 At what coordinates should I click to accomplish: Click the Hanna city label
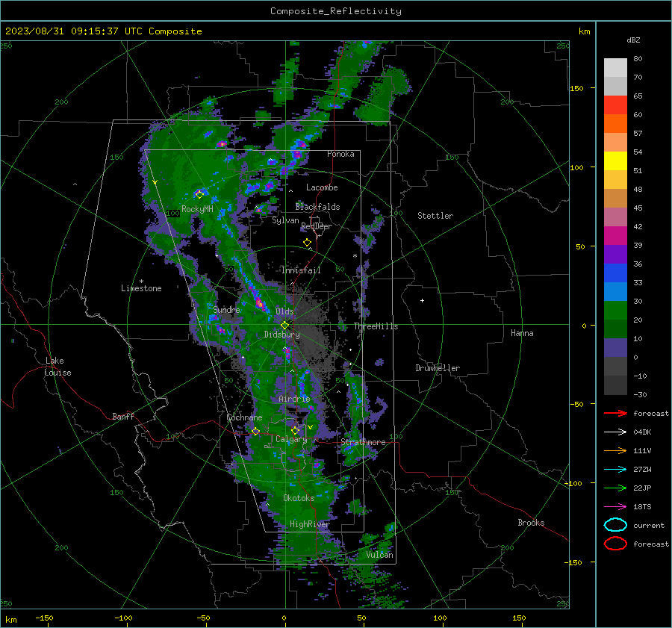point(522,333)
